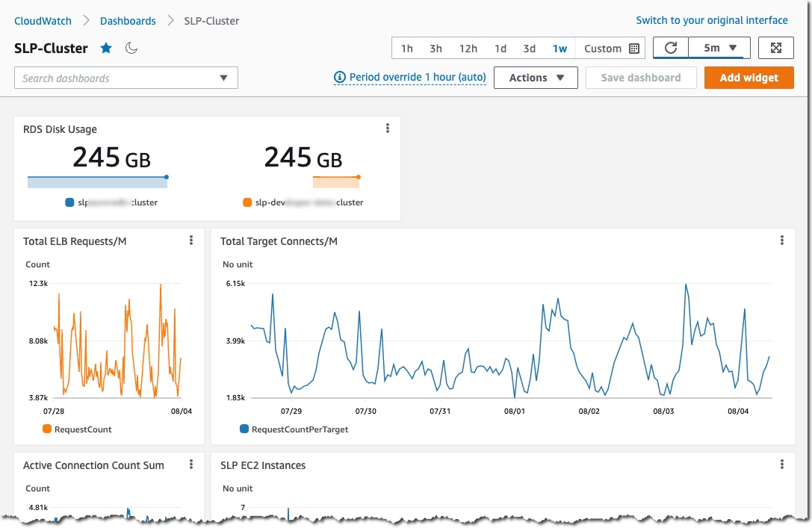Toggle dark mode with the moon icon
The image size is (812, 528).
pyautogui.click(x=131, y=49)
